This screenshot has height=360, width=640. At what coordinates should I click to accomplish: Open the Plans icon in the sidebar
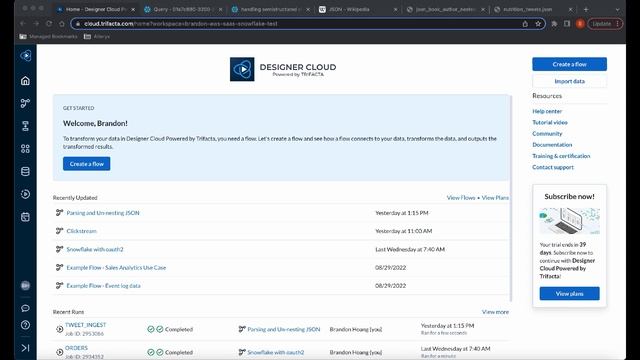pos(25,126)
